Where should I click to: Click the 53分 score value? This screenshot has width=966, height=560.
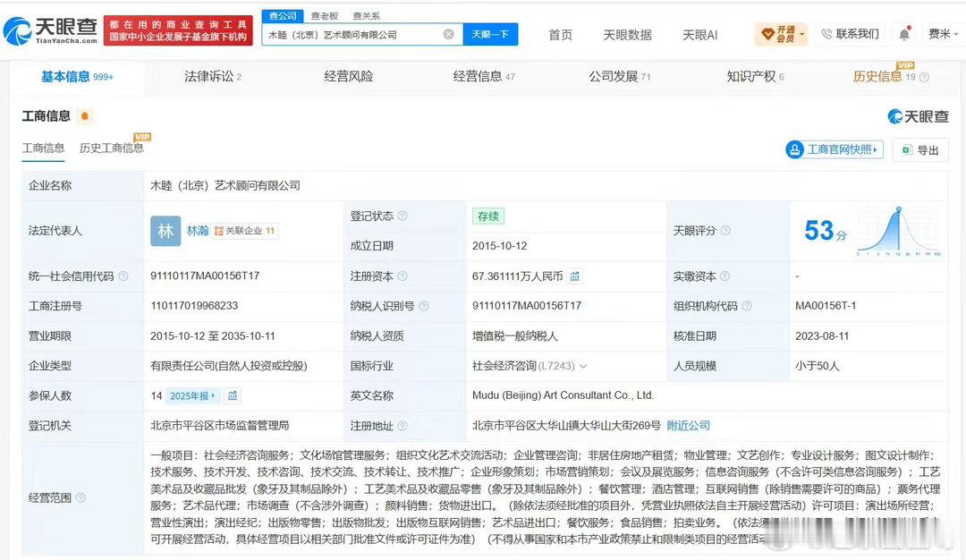click(826, 231)
